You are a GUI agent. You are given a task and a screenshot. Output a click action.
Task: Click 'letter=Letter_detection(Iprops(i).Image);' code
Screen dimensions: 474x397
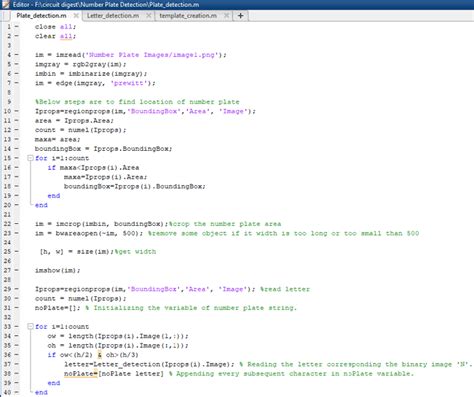149,364
